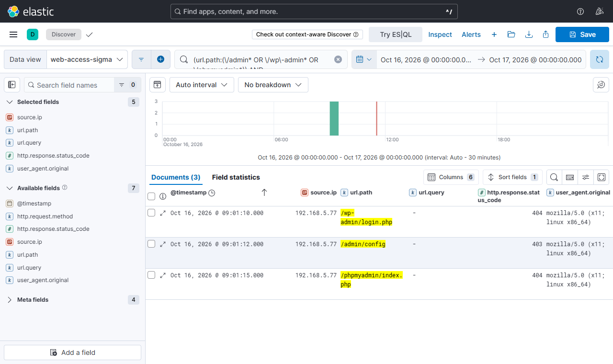Create a new Discover session plus icon
The width and height of the screenshot is (613, 364).
(494, 34)
